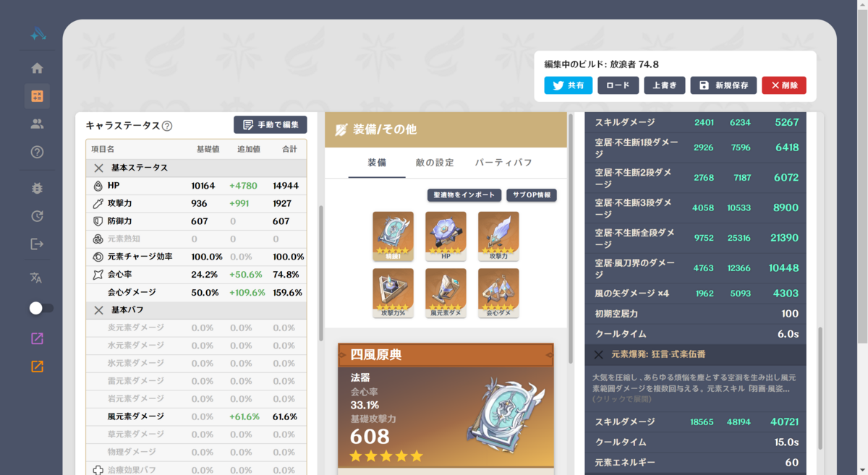Screen dimensions: 868x475
Task: Select the damage calculator icon in sidebar
Action: (x=37, y=96)
